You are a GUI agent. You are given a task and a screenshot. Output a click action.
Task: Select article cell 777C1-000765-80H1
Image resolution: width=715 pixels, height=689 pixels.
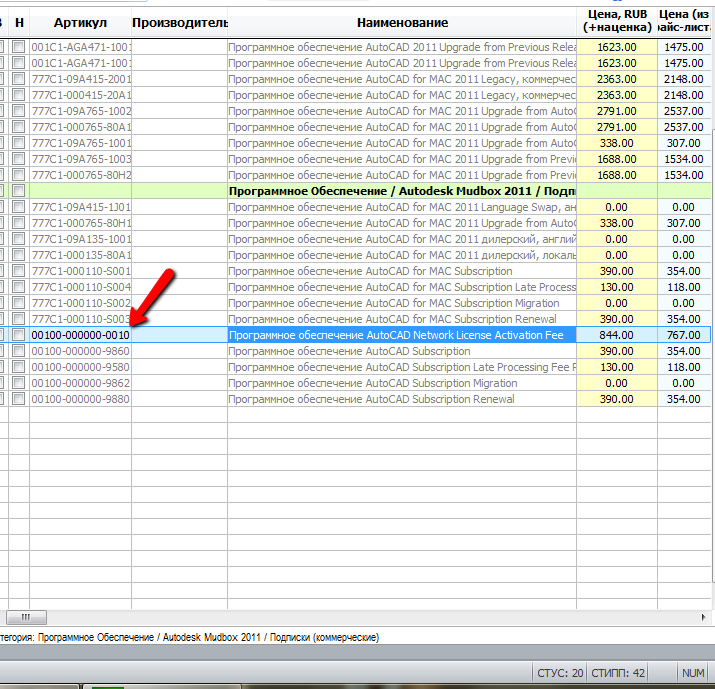81,223
